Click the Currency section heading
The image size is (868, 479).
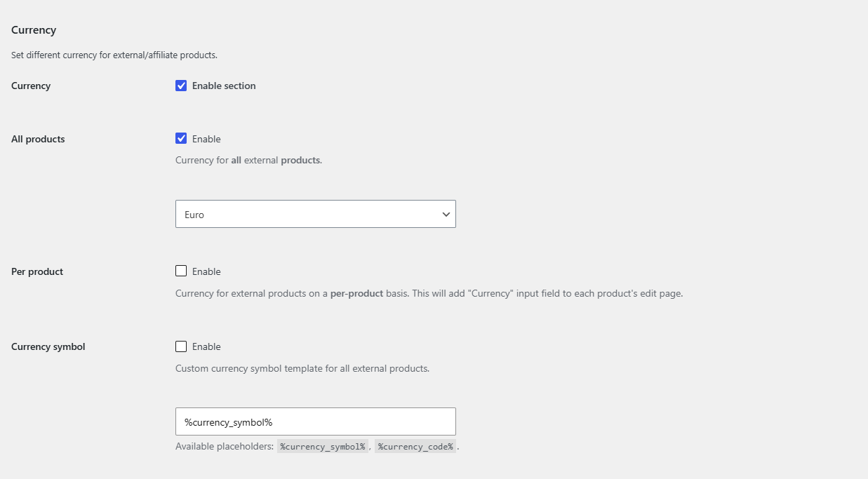pyautogui.click(x=34, y=30)
